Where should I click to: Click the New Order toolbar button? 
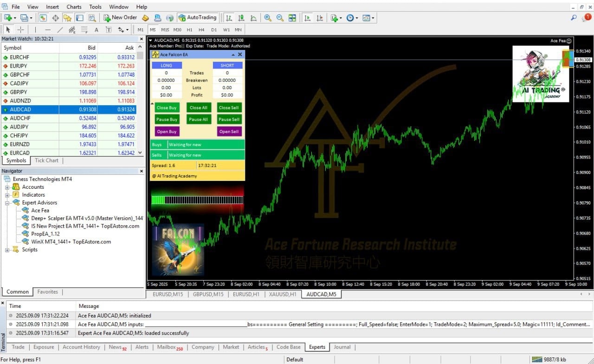tap(120, 18)
